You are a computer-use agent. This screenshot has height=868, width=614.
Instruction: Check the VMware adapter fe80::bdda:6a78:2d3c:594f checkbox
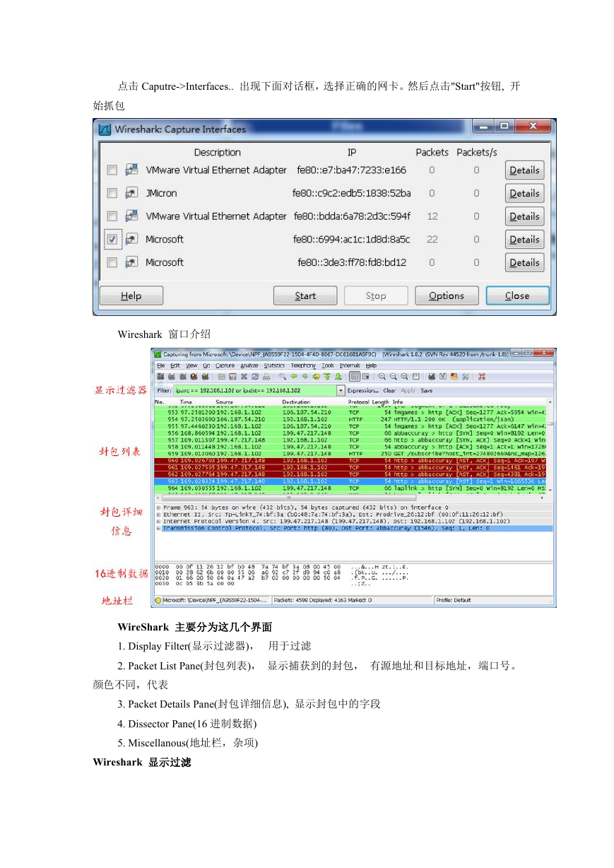[x=112, y=216]
